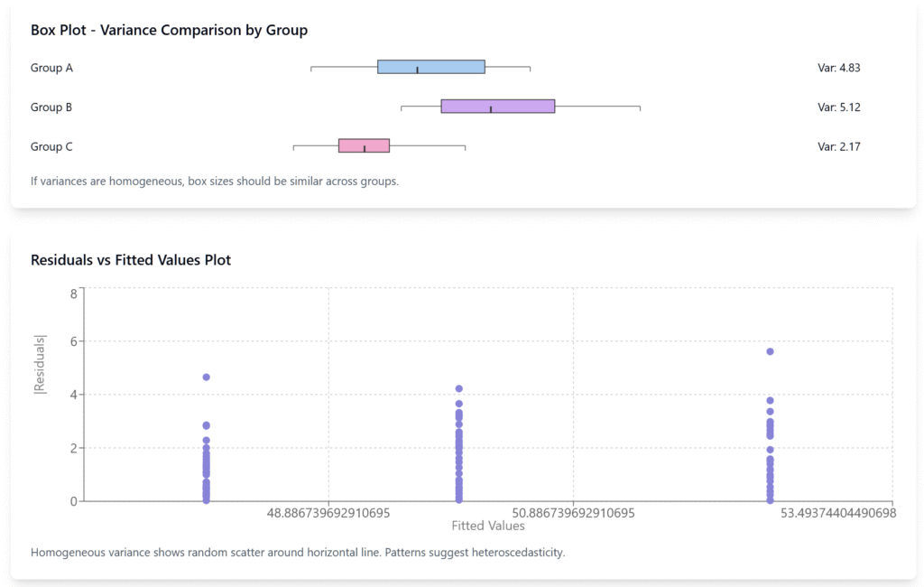Click the 48.886739692910695 x-axis tick label
The image size is (924, 587).
(328, 513)
